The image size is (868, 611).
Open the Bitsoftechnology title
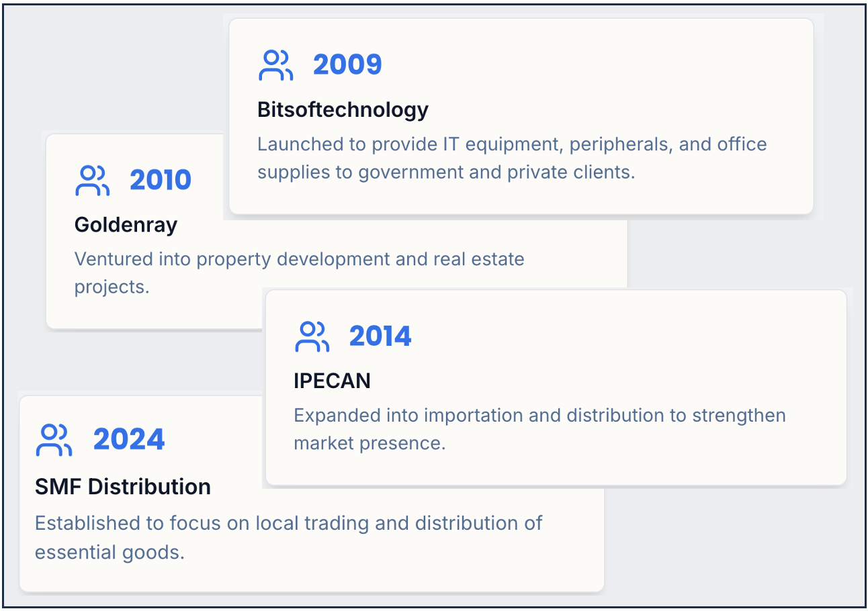pyautogui.click(x=343, y=109)
